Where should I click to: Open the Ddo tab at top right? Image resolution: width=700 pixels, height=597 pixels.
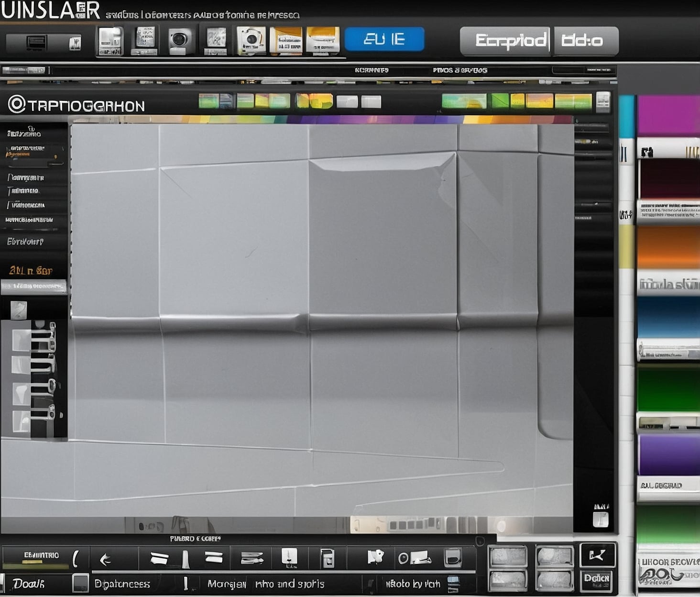(585, 41)
